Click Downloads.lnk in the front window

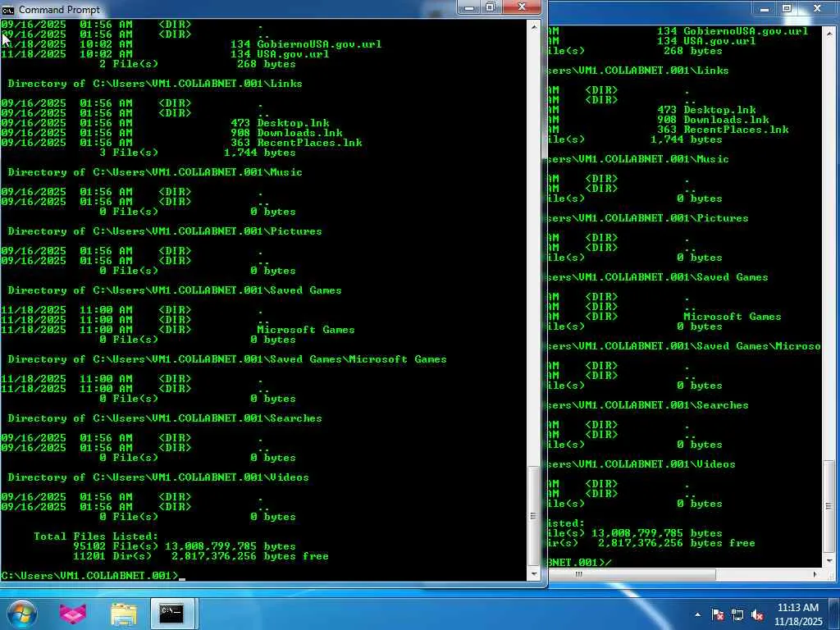pyautogui.click(x=299, y=133)
